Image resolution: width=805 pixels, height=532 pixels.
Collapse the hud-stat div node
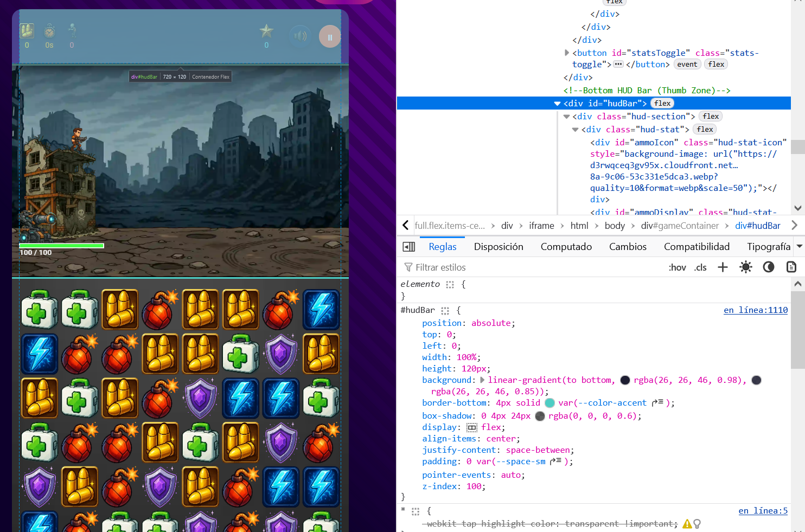click(x=576, y=130)
